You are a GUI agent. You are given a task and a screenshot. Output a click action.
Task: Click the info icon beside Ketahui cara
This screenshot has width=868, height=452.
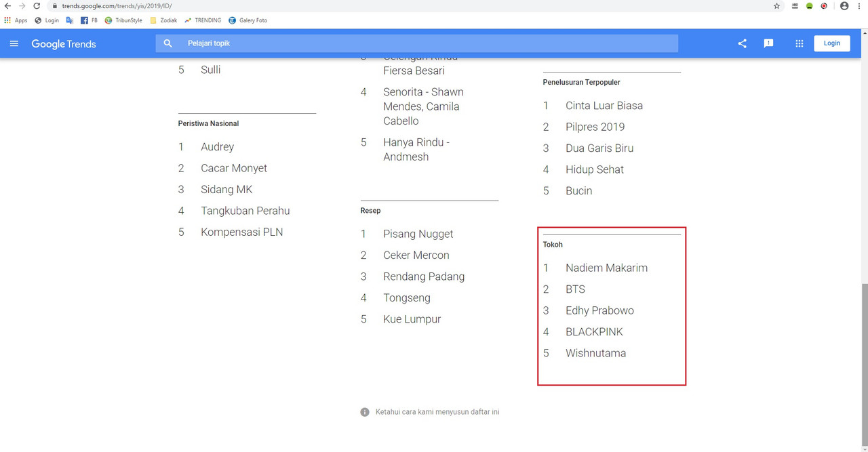365,412
